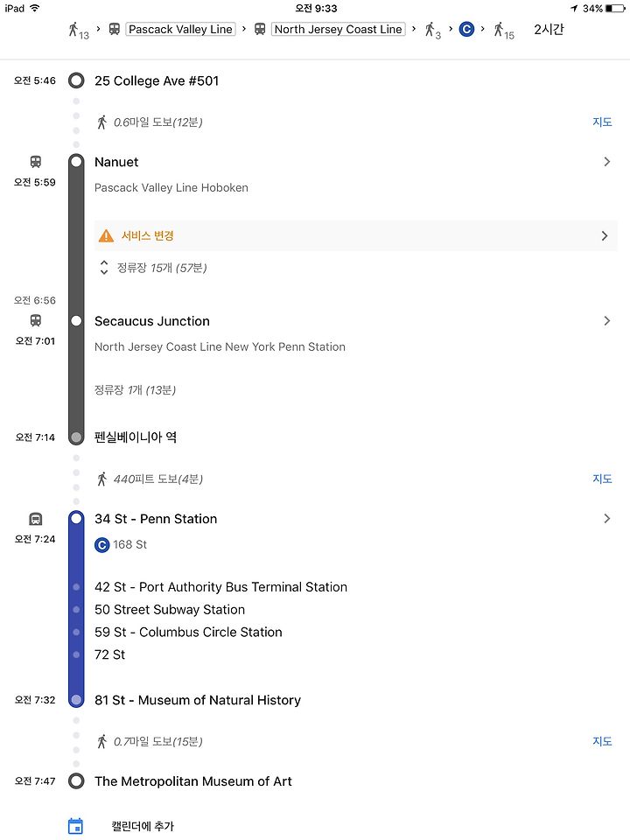630x840 pixels.
Task: Open map for the 440 feet walk
Action: tap(602, 479)
